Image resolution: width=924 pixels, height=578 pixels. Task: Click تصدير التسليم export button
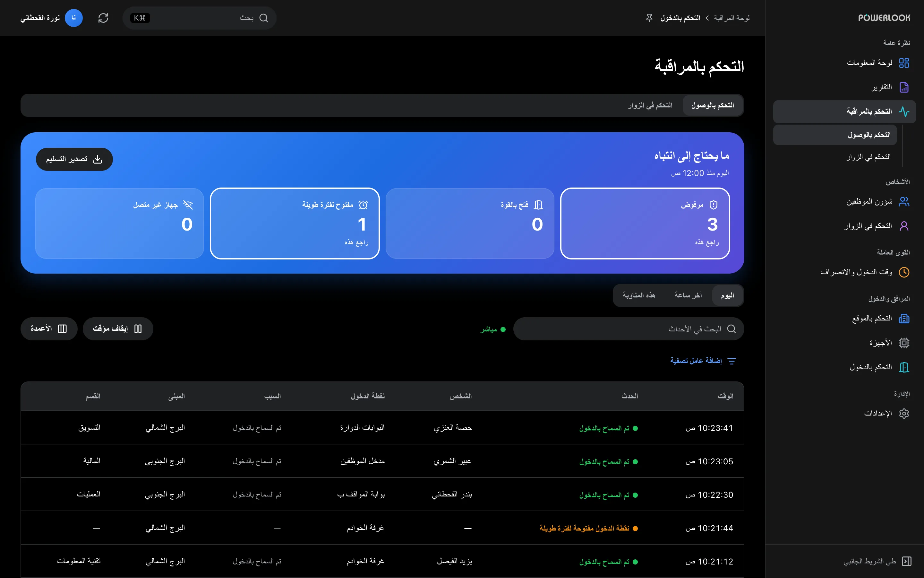pyautogui.click(x=74, y=159)
